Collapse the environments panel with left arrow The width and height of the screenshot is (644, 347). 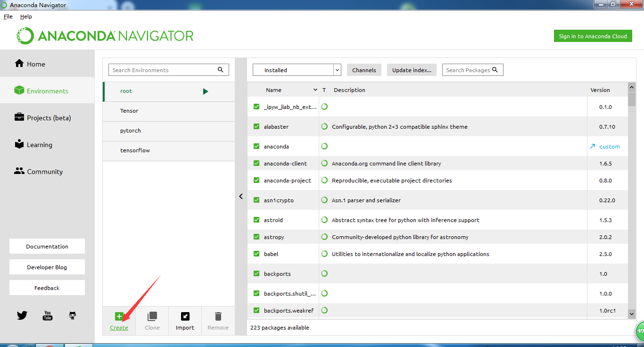241,196
